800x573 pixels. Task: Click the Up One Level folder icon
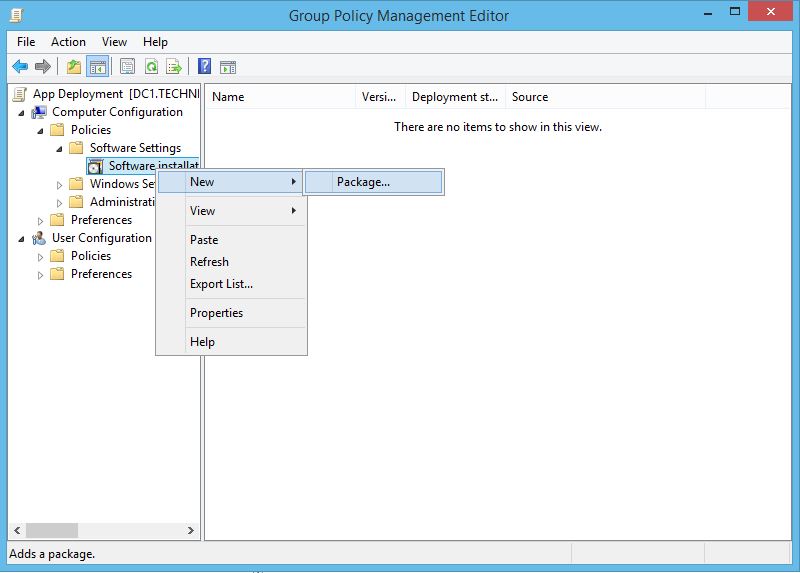[73, 67]
